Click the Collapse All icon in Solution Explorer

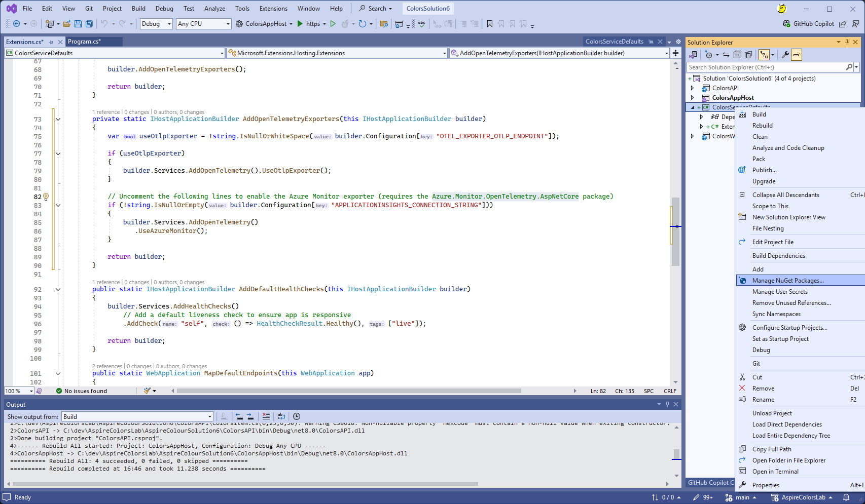click(x=737, y=55)
